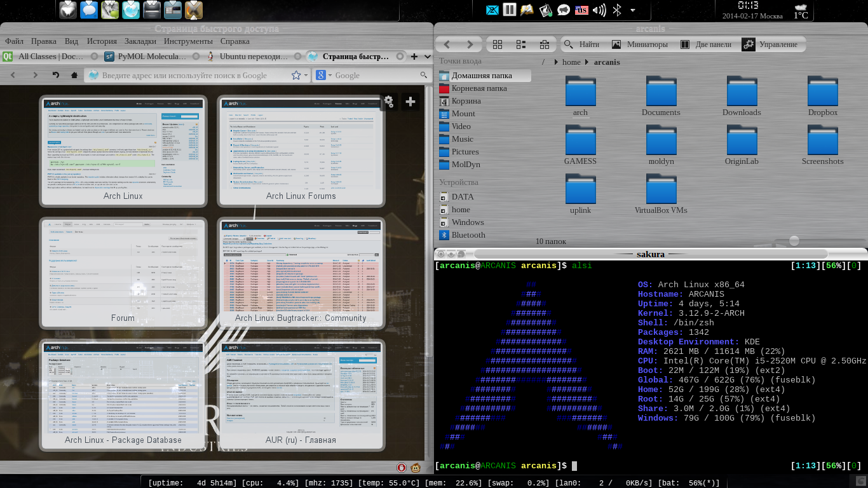The image size is (868, 488).
Task: Open the Bluetooth tray icon
Action: click(616, 10)
